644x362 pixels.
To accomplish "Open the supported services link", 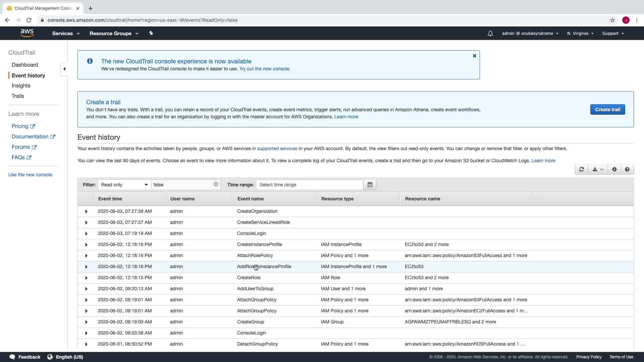I will [277, 148].
